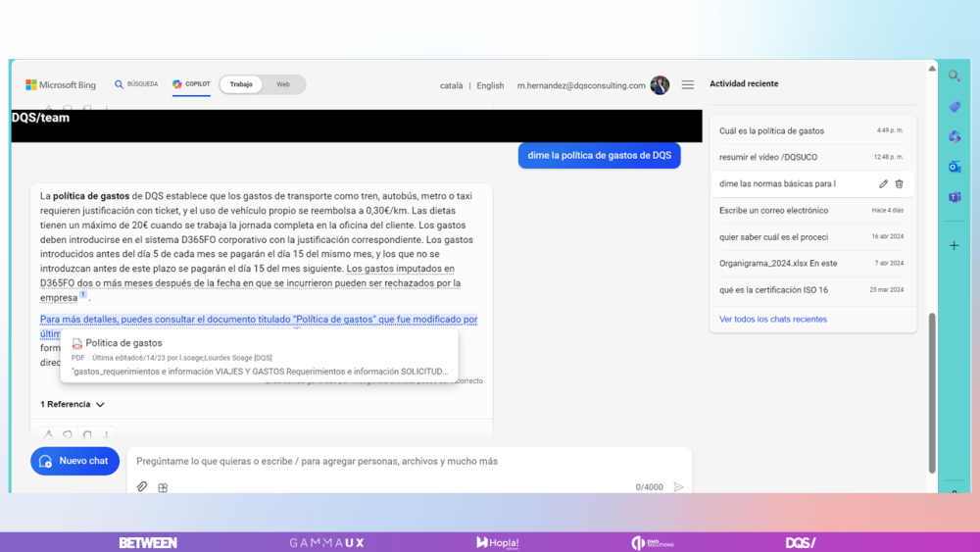Click the 'Para más detalles' document link
This screenshot has height=552, width=980.
259,320
